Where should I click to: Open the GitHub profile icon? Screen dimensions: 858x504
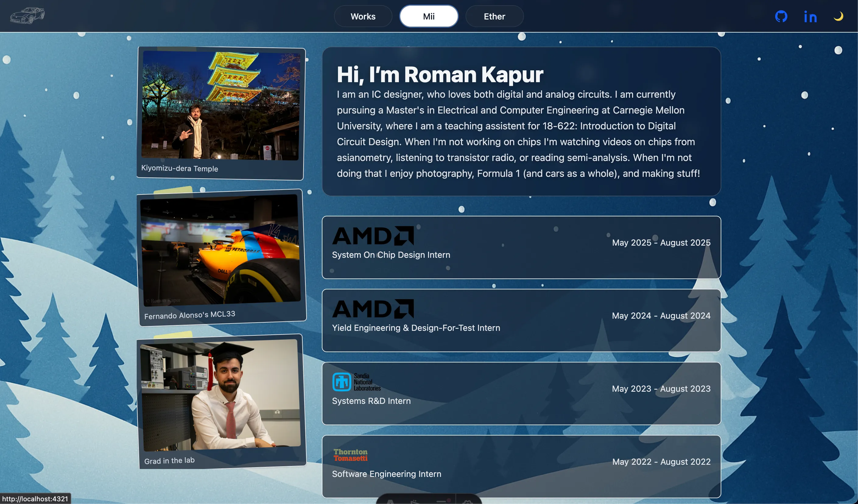coord(781,16)
